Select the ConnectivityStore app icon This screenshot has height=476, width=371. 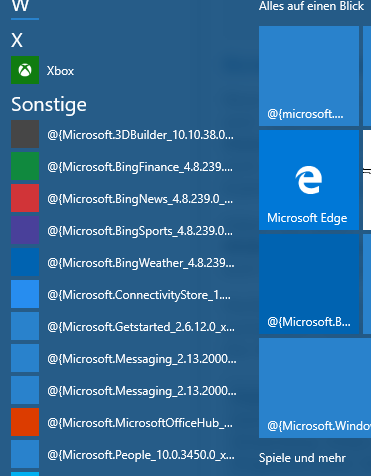tap(25, 294)
